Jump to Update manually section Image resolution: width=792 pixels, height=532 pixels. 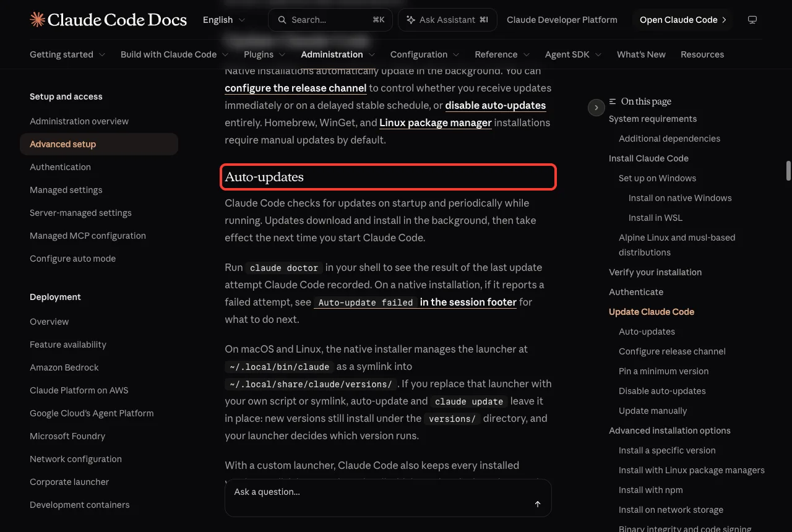click(x=653, y=411)
